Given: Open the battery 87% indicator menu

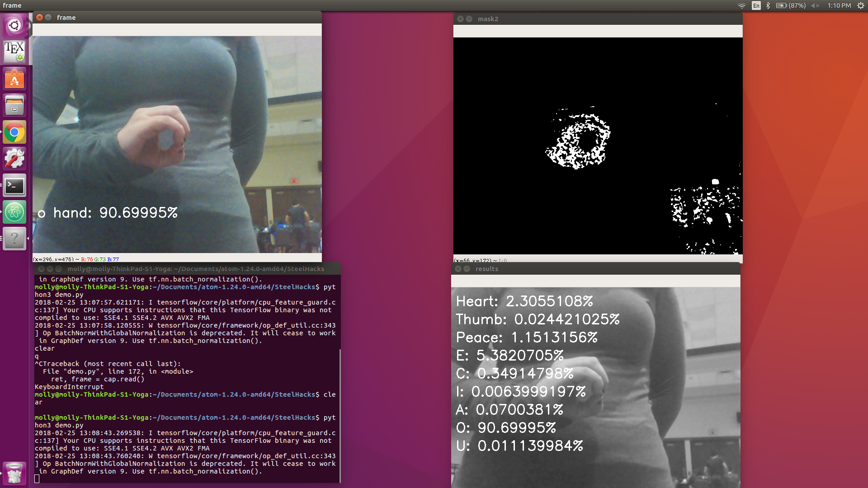Looking at the screenshot, I should pyautogui.click(x=791, y=6).
